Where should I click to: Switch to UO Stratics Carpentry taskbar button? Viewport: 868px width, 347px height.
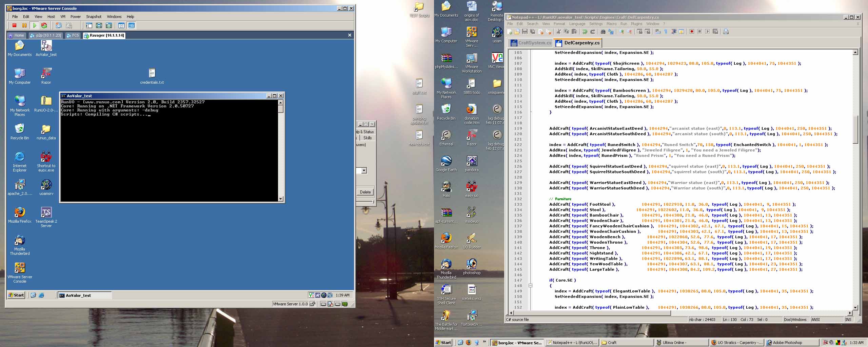click(736, 343)
